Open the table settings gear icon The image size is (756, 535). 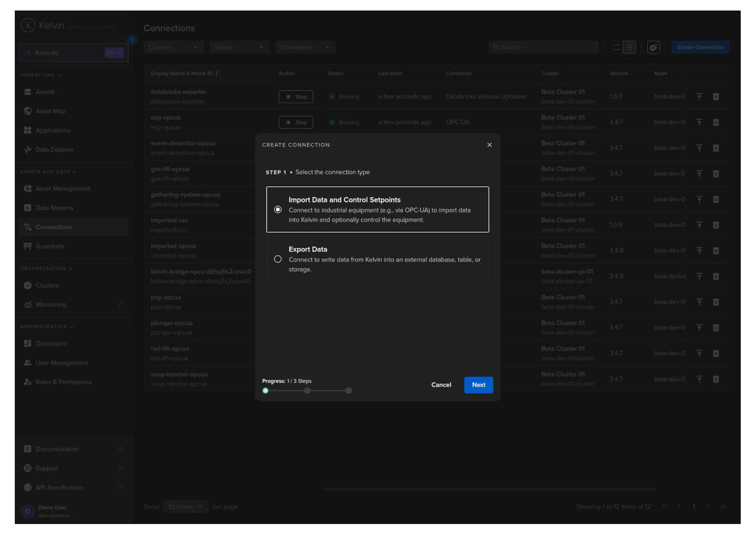[x=653, y=47]
